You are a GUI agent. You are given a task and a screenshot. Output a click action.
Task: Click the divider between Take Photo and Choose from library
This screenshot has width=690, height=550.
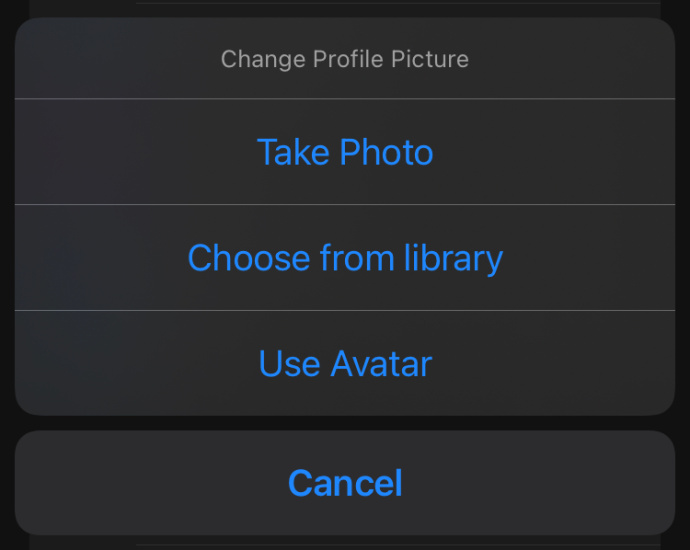click(x=345, y=205)
